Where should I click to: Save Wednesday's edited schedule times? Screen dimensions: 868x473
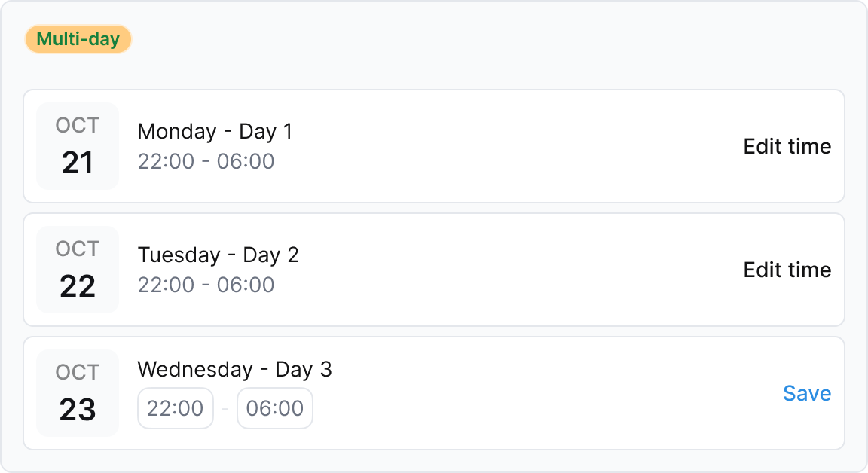pyautogui.click(x=807, y=393)
